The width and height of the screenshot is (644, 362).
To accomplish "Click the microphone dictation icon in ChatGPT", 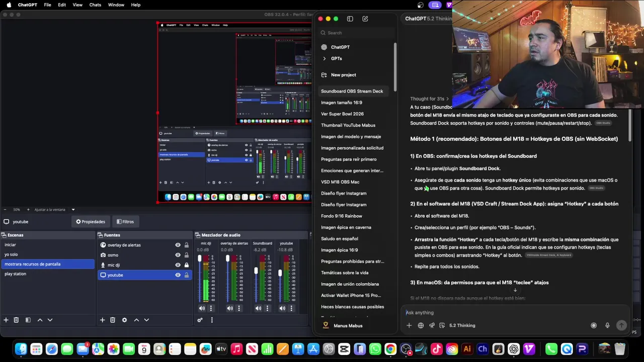I will point(607,325).
